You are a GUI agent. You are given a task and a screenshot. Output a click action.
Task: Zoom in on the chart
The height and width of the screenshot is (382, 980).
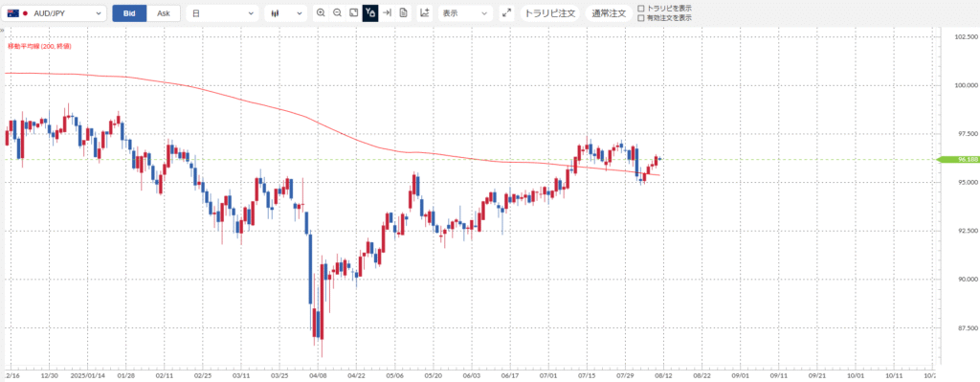click(321, 13)
